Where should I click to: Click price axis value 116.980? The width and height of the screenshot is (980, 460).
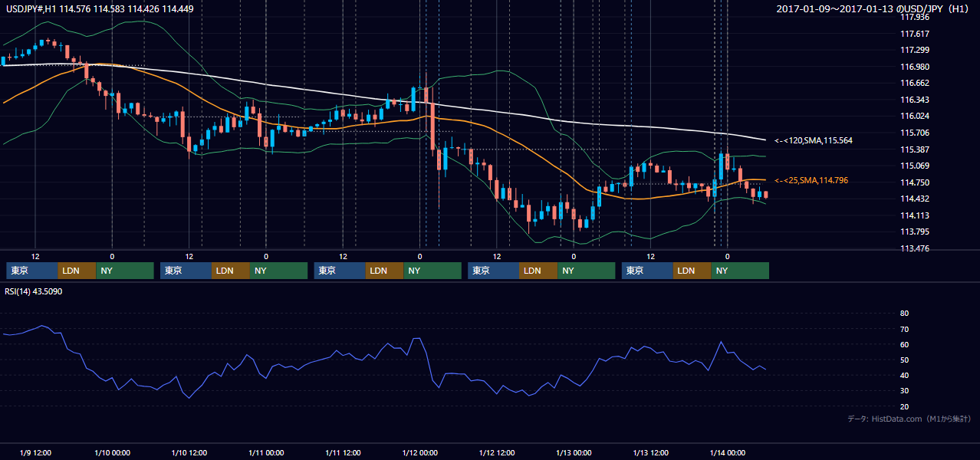914,67
